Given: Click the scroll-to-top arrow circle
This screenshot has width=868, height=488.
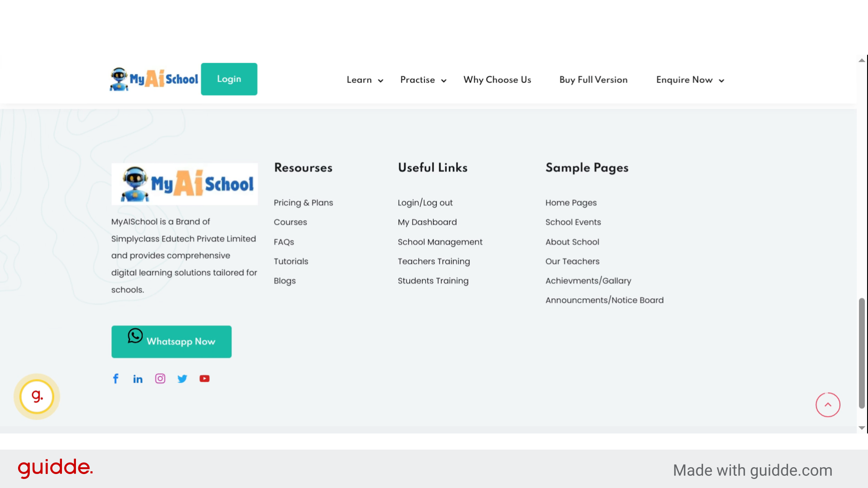Looking at the screenshot, I should point(828,405).
